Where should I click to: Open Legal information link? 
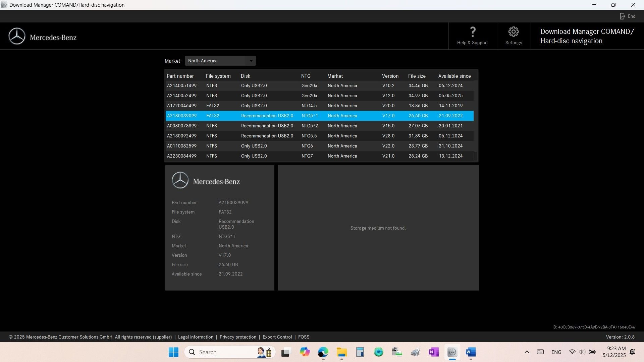pyautogui.click(x=196, y=337)
